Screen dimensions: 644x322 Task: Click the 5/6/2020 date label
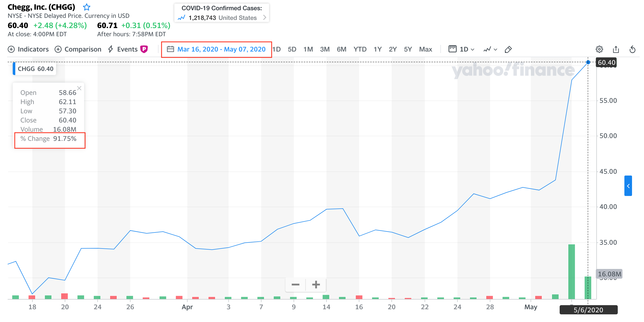588,310
